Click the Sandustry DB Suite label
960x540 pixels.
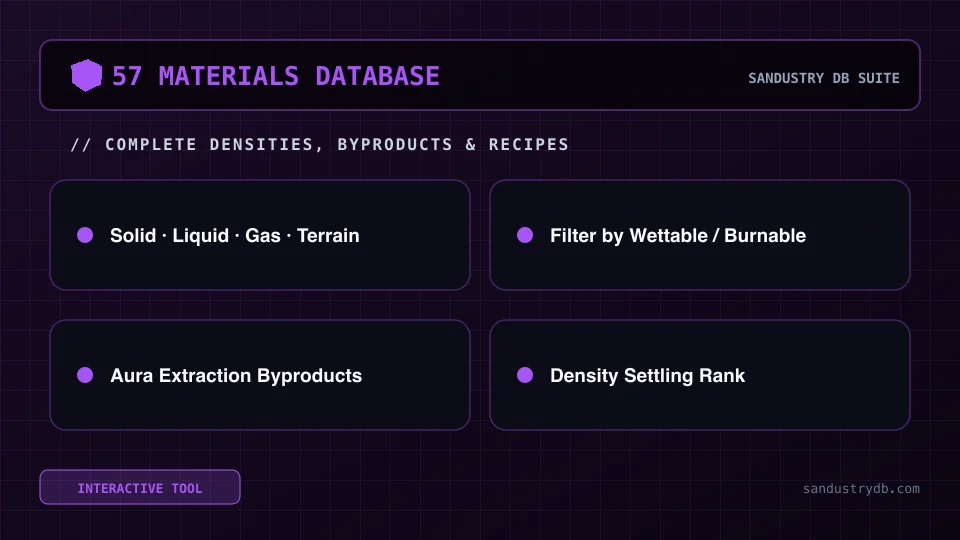tap(823, 78)
